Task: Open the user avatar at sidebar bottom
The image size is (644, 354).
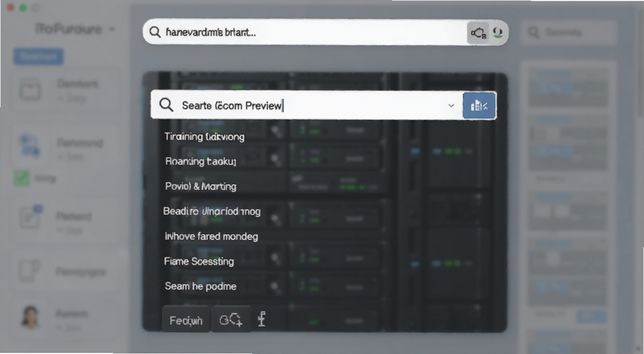Action: [31, 317]
